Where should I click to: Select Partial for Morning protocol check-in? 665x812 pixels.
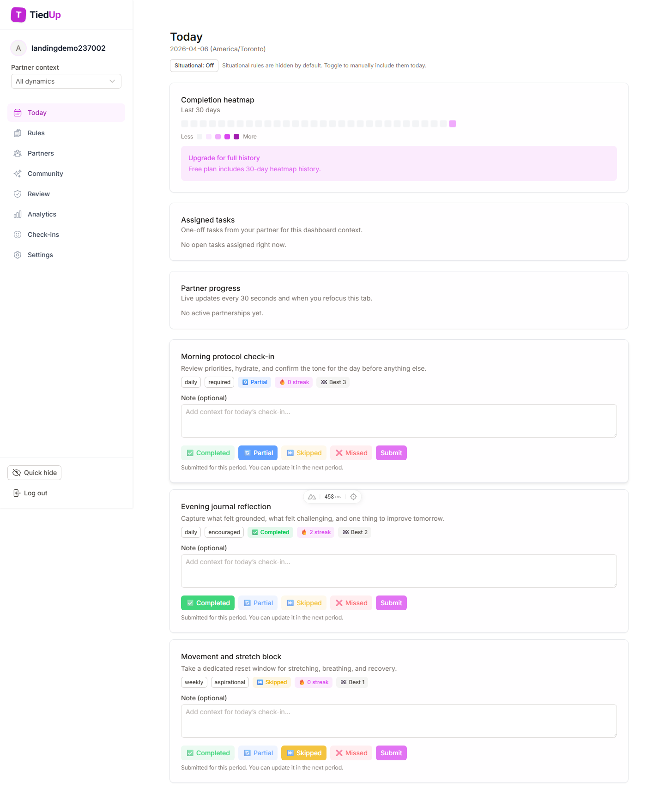pos(258,453)
